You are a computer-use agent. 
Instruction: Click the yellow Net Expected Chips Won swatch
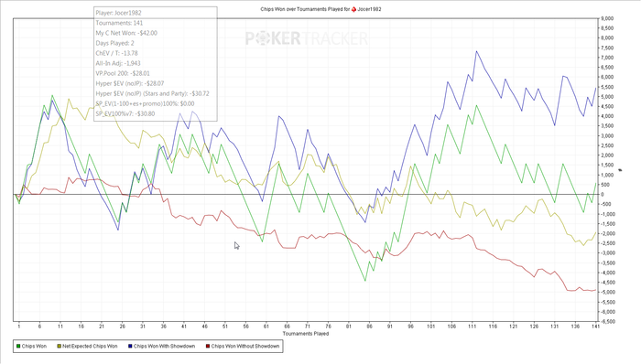click(x=59, y=346)
